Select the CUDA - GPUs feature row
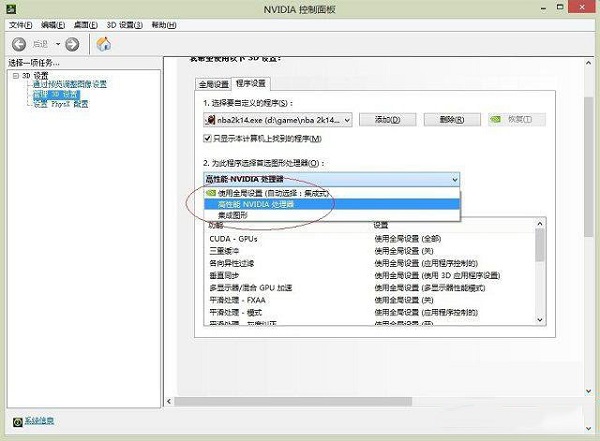The image size is (600, 441). click(x=369, y=239)
